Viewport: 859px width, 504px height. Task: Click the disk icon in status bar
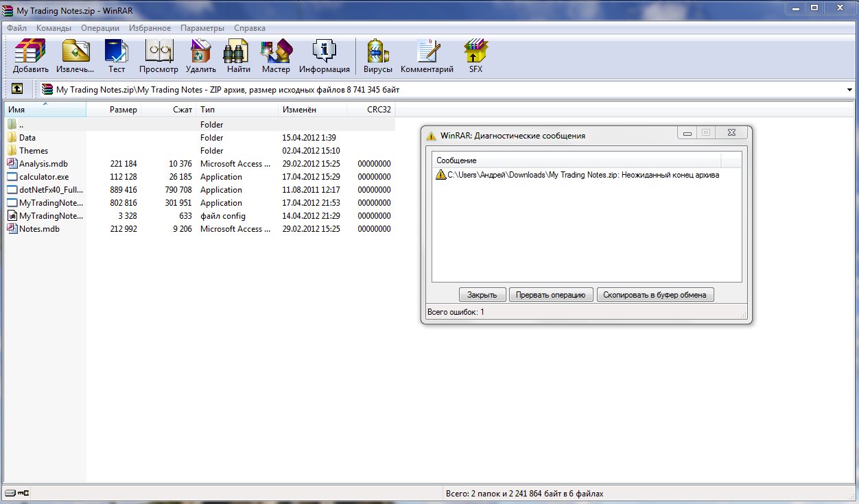(10, 493)
